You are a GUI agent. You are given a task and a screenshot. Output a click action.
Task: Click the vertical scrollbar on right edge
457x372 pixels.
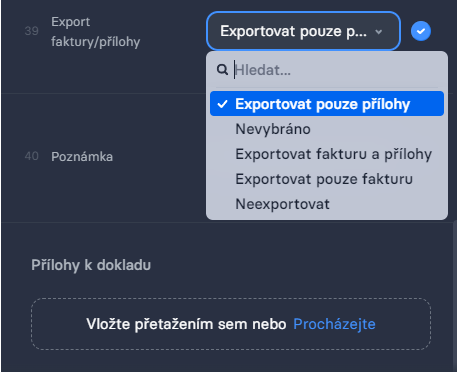(x=454, y=296)
